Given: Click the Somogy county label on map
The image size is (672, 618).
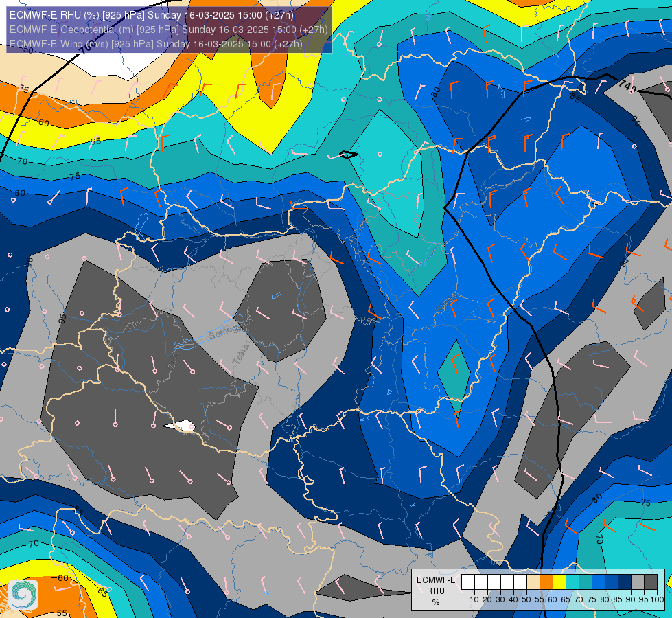Looking at the screenshot, I should pyautogui.click(x=225, y=331).
